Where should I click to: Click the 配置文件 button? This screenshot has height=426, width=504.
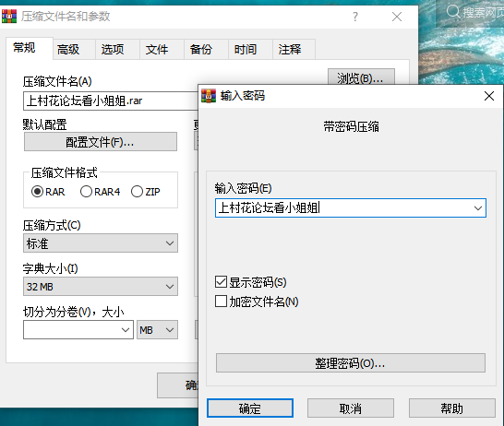click(101, 142)
